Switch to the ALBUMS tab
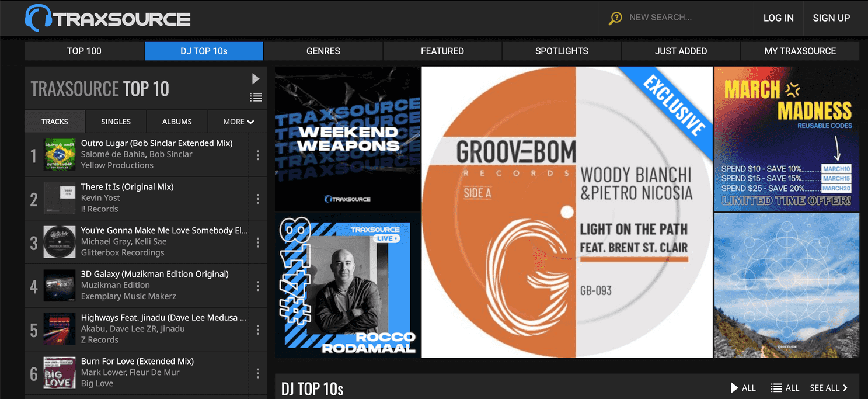The width and height of the screenshot is (868, 399). pos(176,122)
